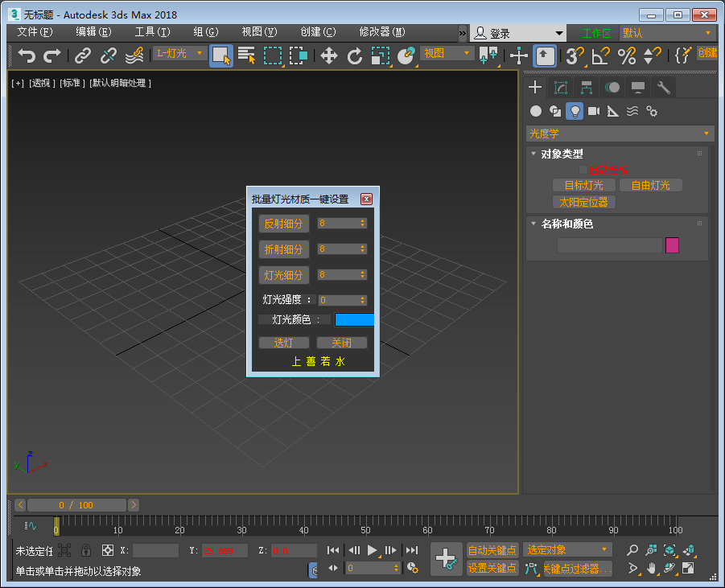Click the Pan view hand icon
The image size is (725, 588).
653,567
